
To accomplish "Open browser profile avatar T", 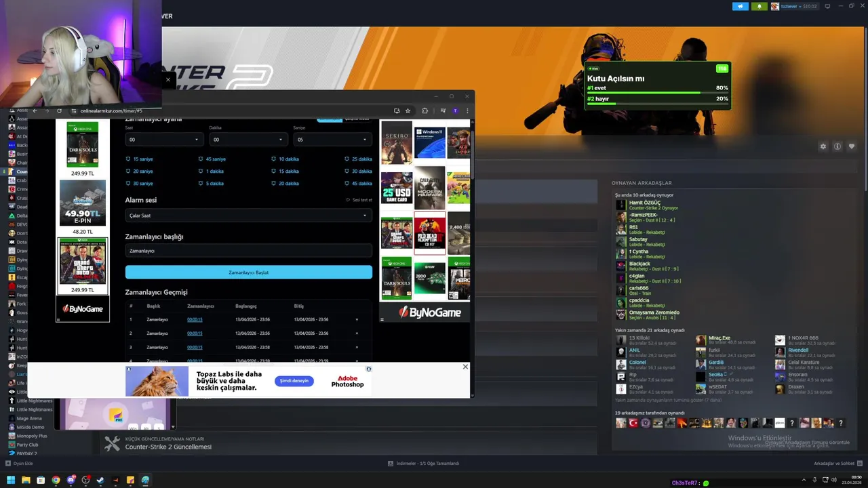I will coord(456,110).
